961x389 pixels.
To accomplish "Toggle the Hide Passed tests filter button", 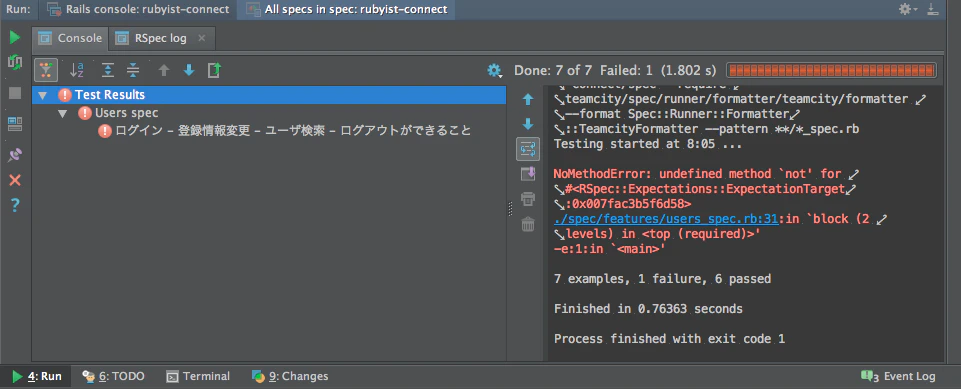I will point(46,70).
